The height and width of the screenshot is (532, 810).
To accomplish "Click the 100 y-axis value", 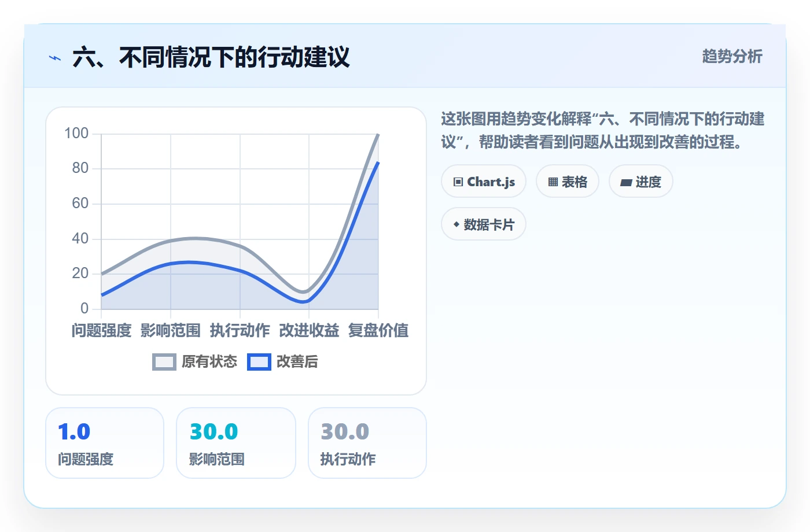I will click(x=76, y=134).
